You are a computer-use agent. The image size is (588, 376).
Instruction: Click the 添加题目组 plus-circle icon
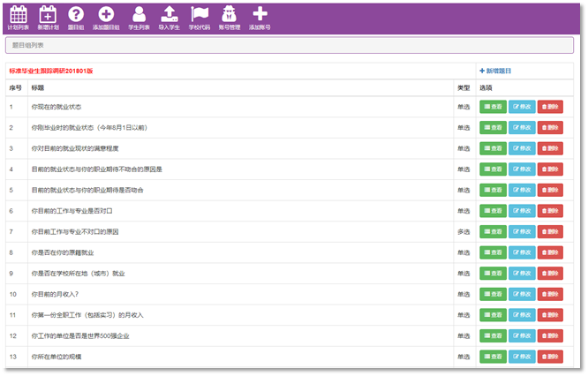(106, 14)
